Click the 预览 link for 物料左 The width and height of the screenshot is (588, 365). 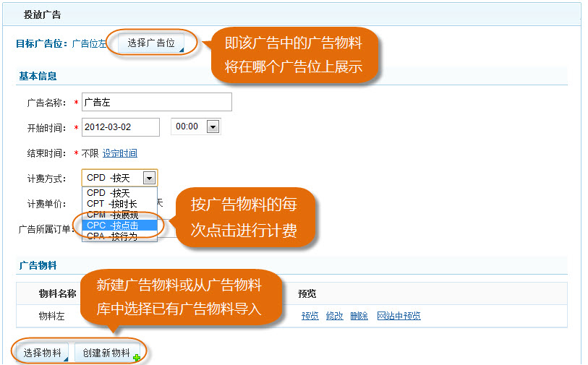[x=310, y=316]
